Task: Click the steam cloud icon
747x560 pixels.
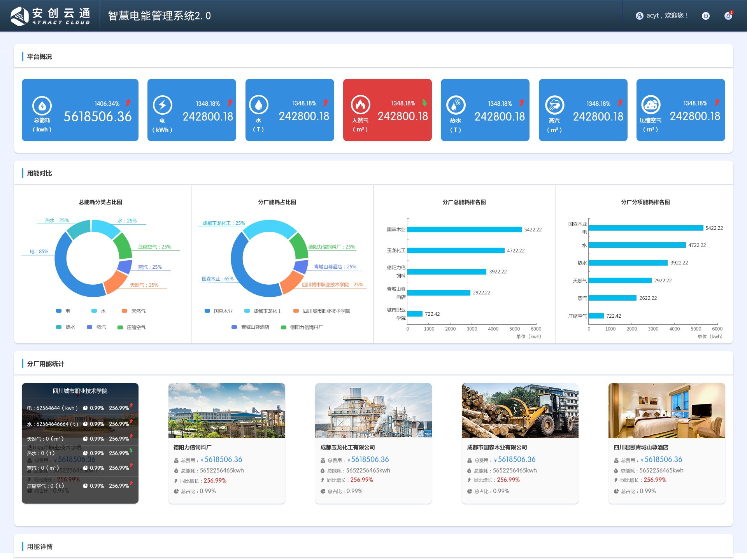Action: coord(554,105)
